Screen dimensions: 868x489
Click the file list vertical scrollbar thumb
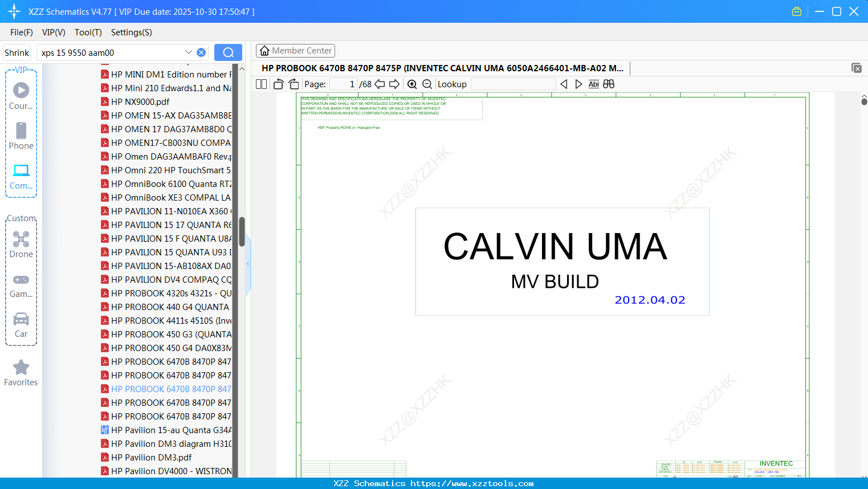[242, 231]
